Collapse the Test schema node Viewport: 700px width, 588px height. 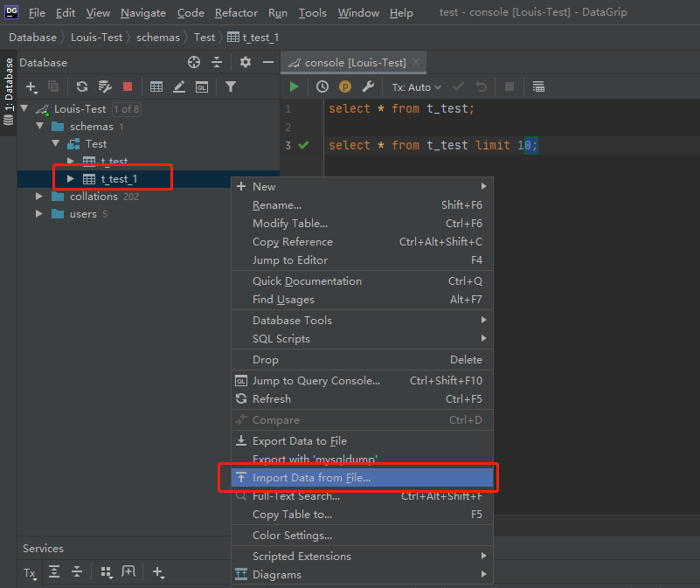[56, 144]
